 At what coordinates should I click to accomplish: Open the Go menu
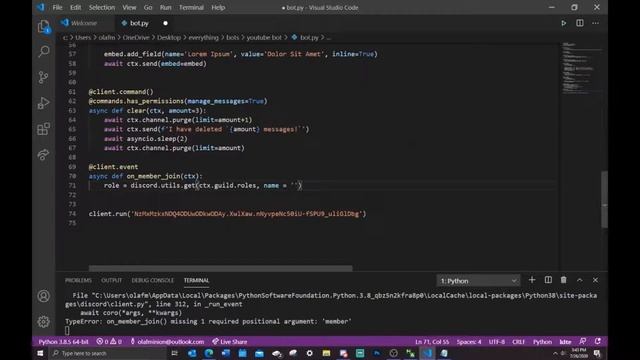click(148, 7)
